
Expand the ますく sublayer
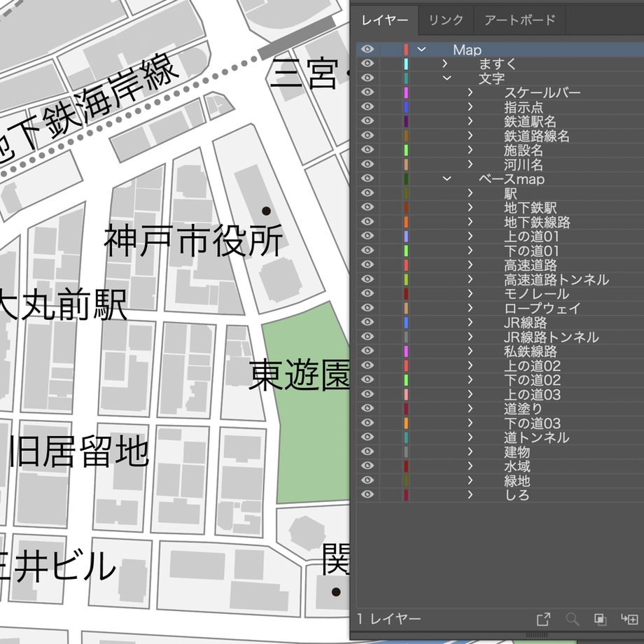pos(444,64)
